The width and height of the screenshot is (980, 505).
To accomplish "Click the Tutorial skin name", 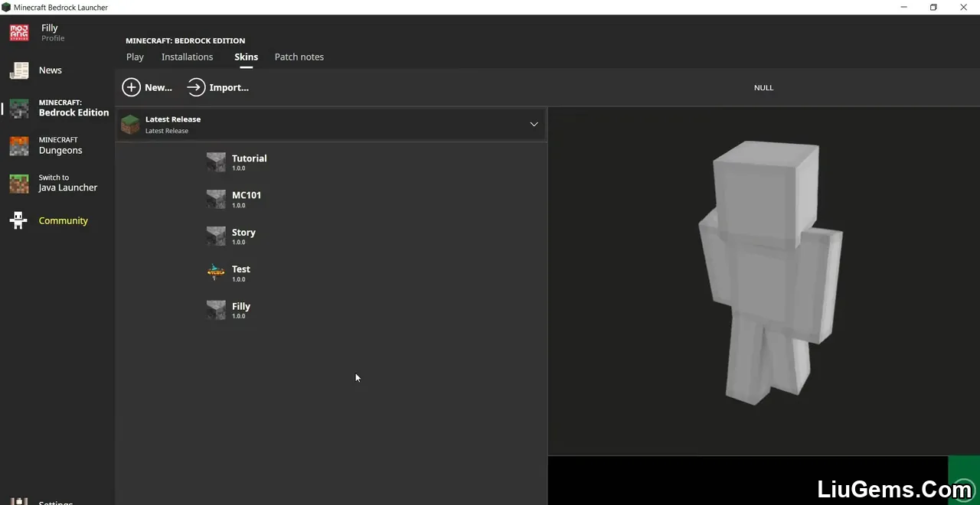I will (x=250, y=158).
